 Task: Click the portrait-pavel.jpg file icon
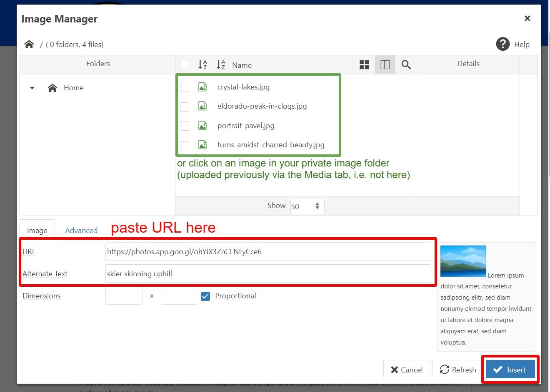point(202,126)
